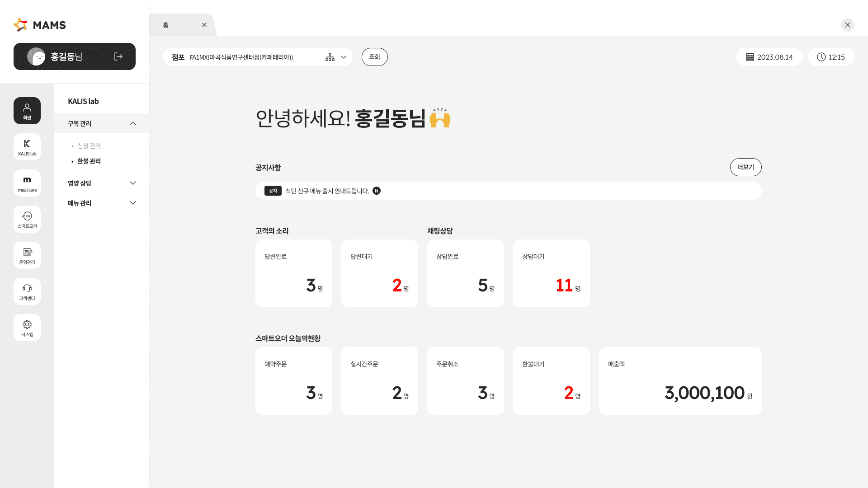Expand the 메뉴 관리 menu section
Viewport: 868px width, 488px height.
[x=132, y=203]
